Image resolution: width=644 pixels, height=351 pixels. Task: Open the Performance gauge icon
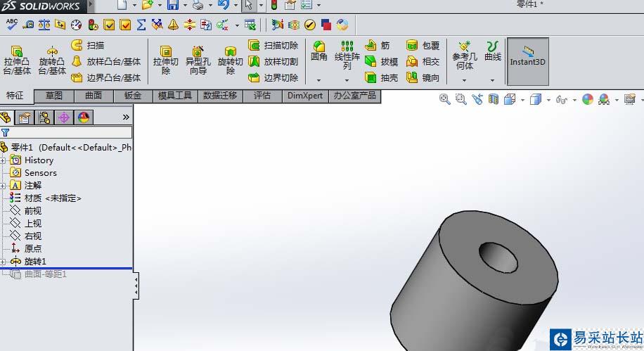[77, 25]
